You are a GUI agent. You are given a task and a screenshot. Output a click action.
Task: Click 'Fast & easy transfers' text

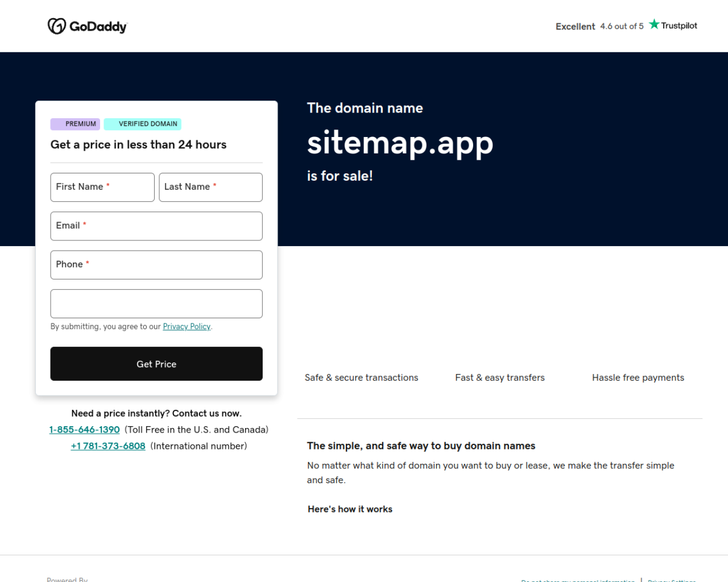[500, 377]
